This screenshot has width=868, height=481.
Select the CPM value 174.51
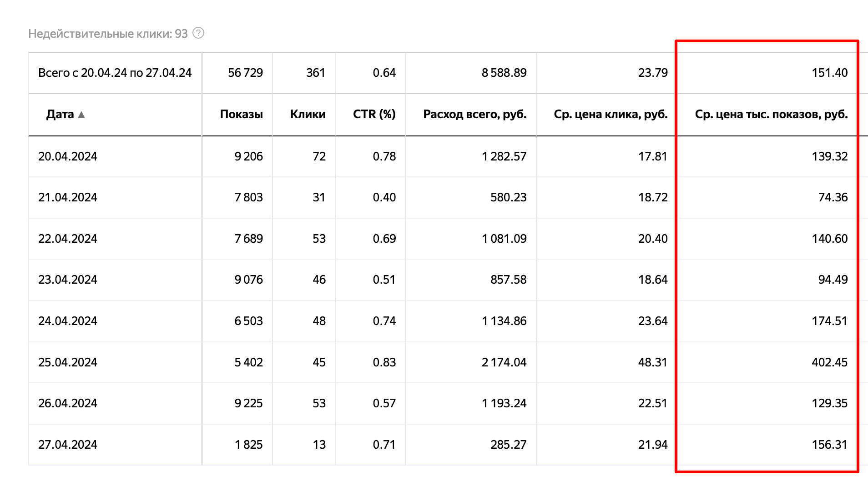tap(829, 321)
